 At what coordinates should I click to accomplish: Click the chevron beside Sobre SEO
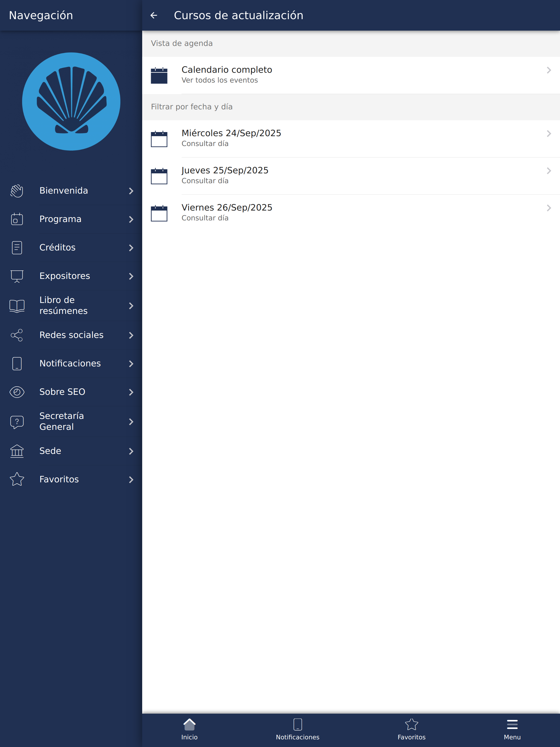click(131, 392)
